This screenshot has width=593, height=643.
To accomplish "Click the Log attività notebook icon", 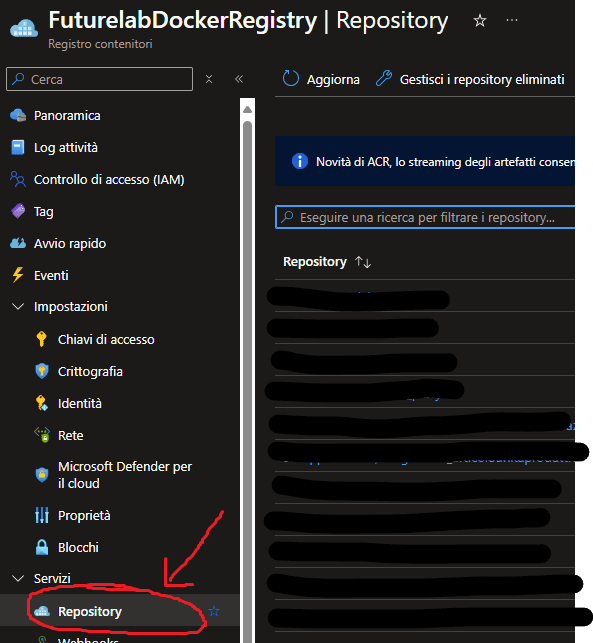I will point(18,147).
